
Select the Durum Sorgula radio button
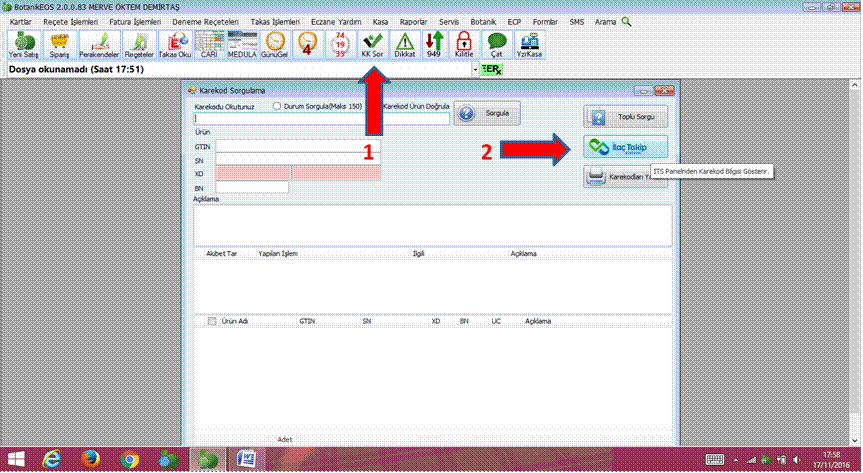tap(277, 105)
